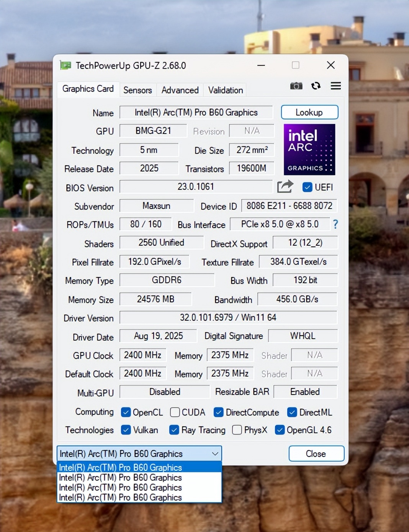Click the Intel ARC Graphics logo
Viewport: 409px width, 532px height.
click(x=309, y=149)
